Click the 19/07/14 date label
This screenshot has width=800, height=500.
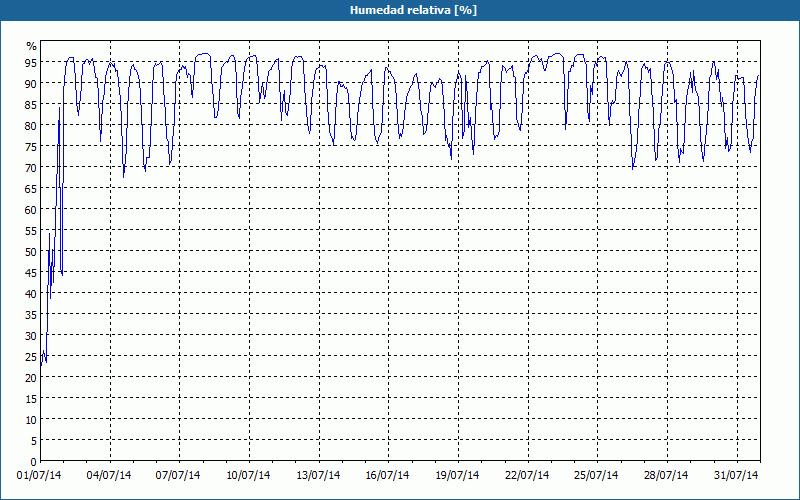coord(457,476)
